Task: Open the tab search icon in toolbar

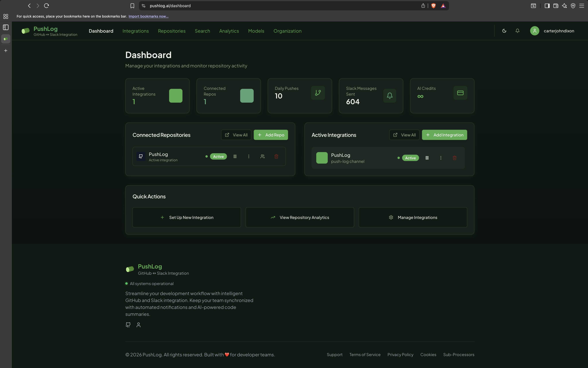Action: (533, 6)
